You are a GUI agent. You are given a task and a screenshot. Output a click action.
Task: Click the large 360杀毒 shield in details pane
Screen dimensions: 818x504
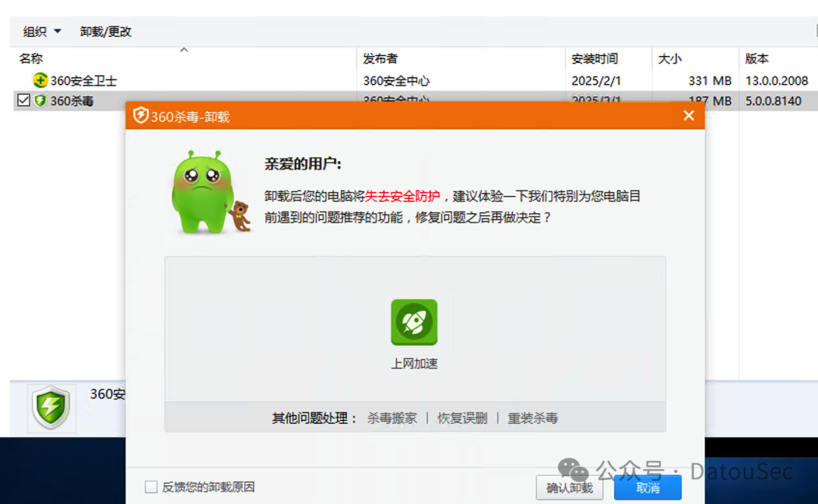click(52, 408)
